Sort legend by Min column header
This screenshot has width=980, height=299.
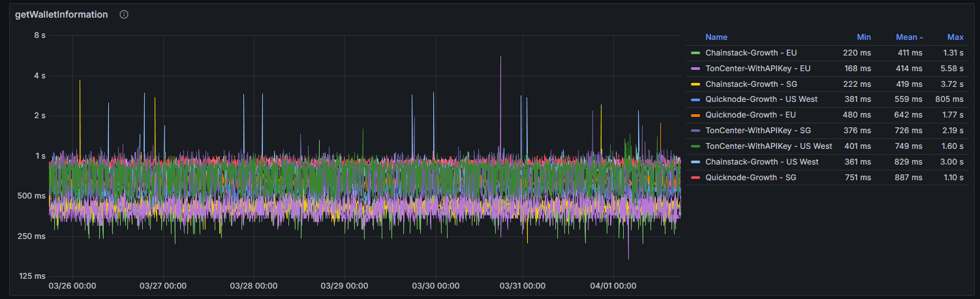coord(864,37)
